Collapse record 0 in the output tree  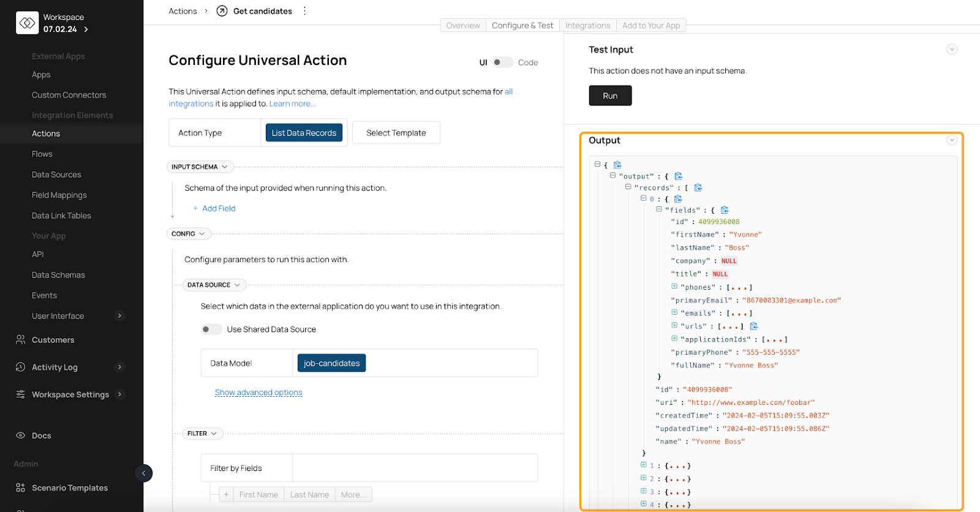click(644, 198)
